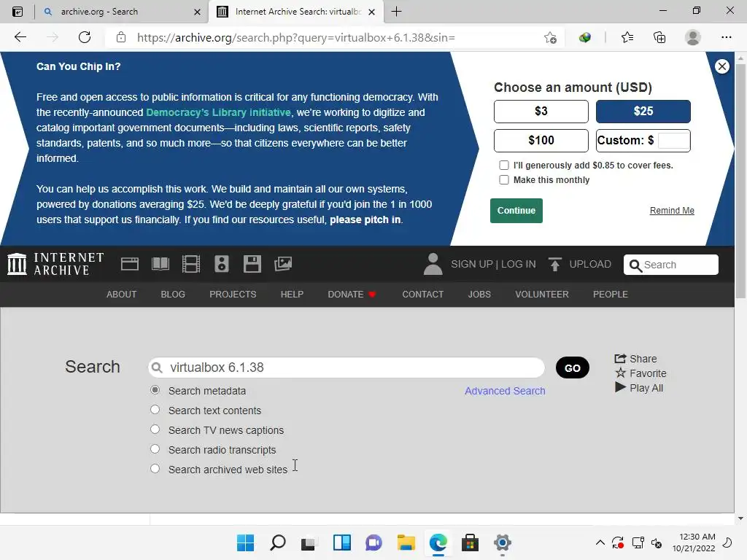This screenshot has height=560, width=747.
Task: Open the PEOPLE menu item
Action: (611, 295)
